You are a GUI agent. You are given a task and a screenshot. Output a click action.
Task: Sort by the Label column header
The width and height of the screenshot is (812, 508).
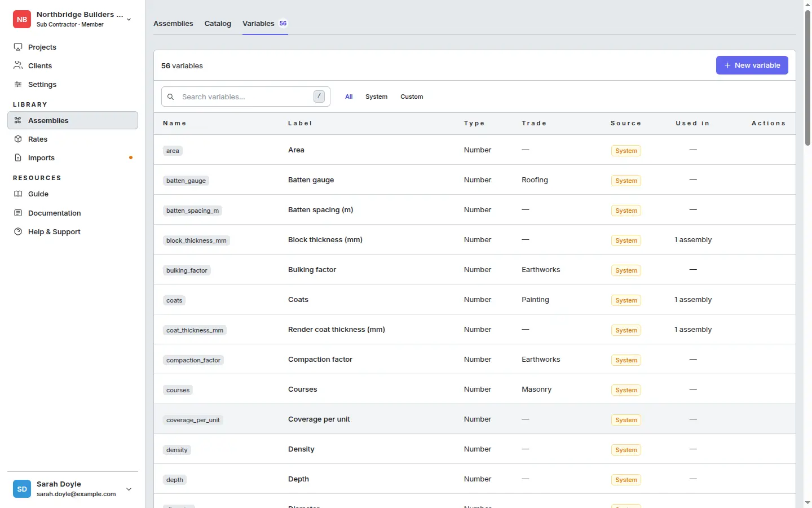300,123
